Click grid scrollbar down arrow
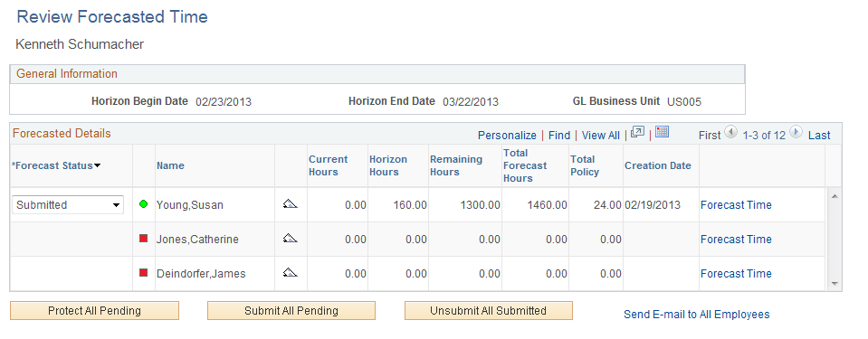 click(x=835, y=283)
